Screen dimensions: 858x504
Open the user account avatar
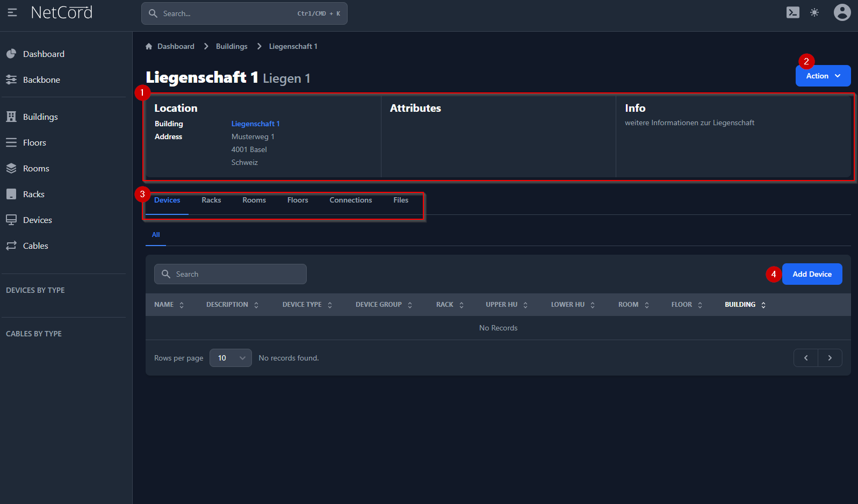pos(842,12)
